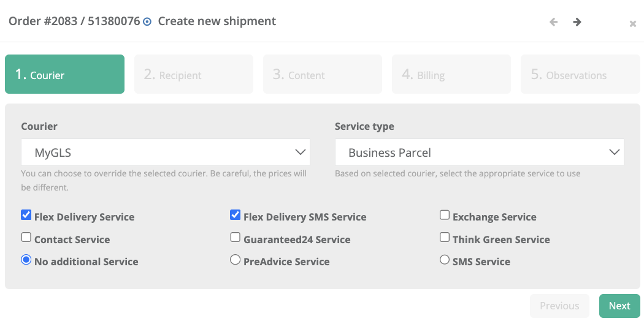Uncheck Flex Delivery Service checkbox
Viewport: 644px width, 332px height.
tap(26, 216)
